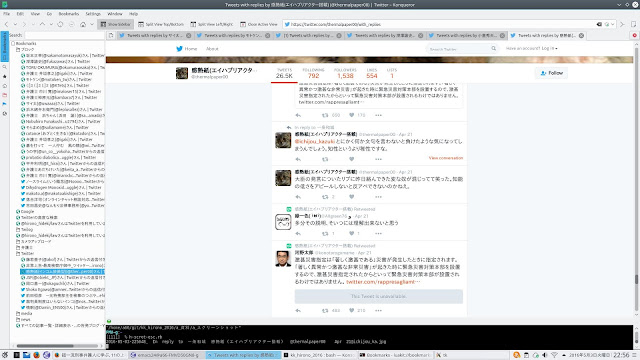
Task: Open the Go menu
Action: pyautogui.click(x=49, y=14)
